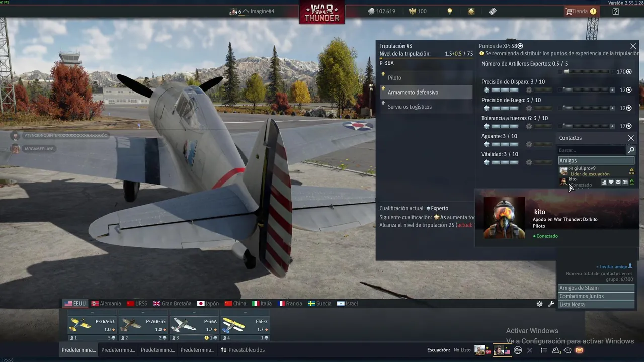Adjust Número de Artilleros Expertos slider
Viewport: 644px width, 362px height.
tap(586, 72)
